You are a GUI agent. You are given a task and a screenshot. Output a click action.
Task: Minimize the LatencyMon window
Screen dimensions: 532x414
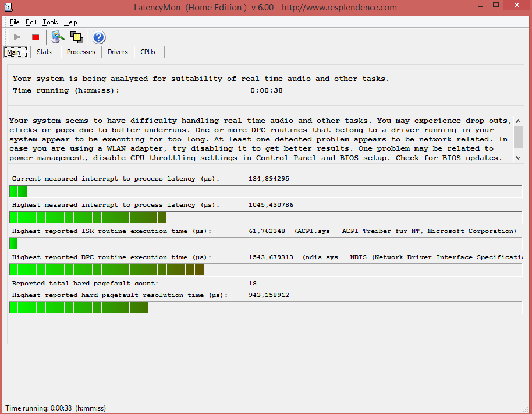click(x=480, y=6)
